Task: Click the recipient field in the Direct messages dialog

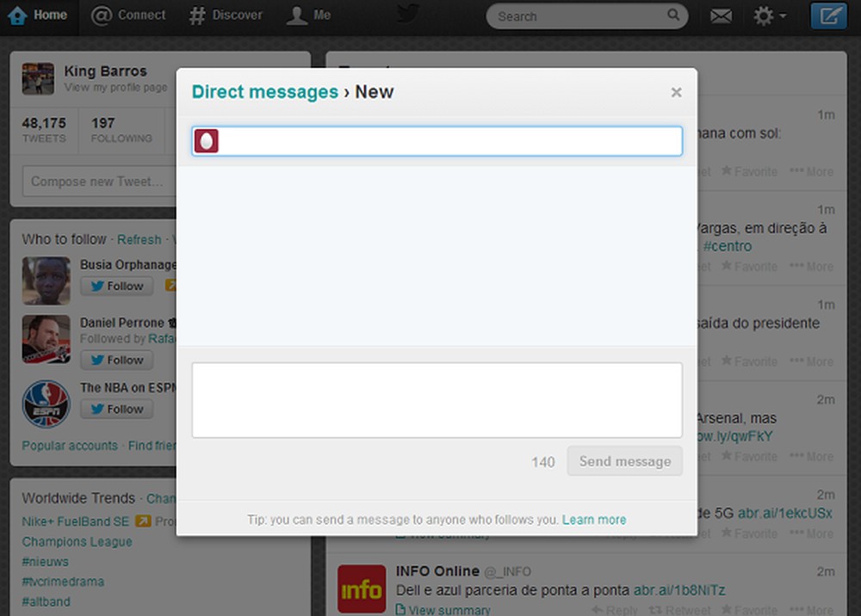Action: [x=437, y=140]
